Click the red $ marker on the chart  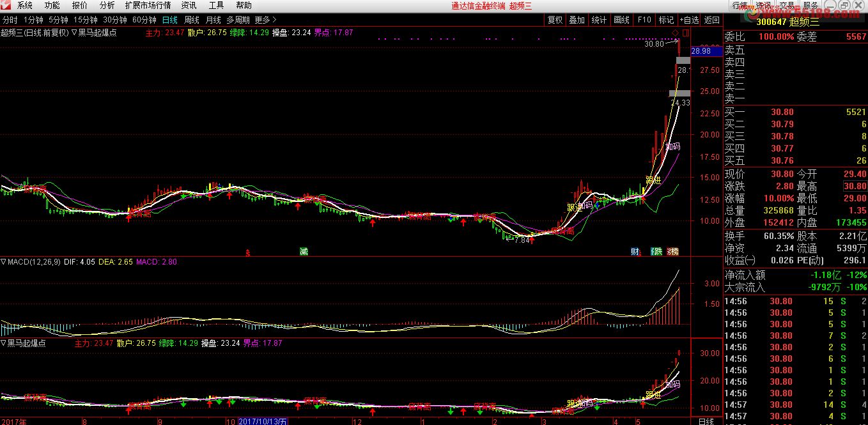(x=247, y=252)
